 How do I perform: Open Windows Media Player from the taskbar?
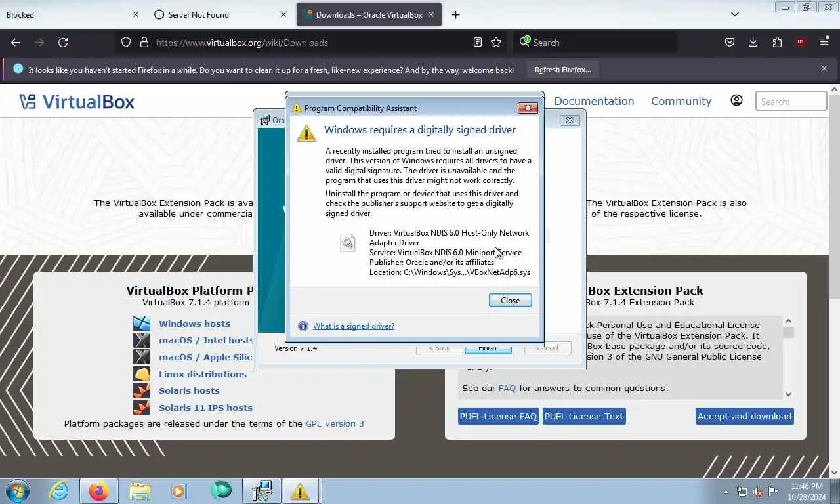point(178,491)
